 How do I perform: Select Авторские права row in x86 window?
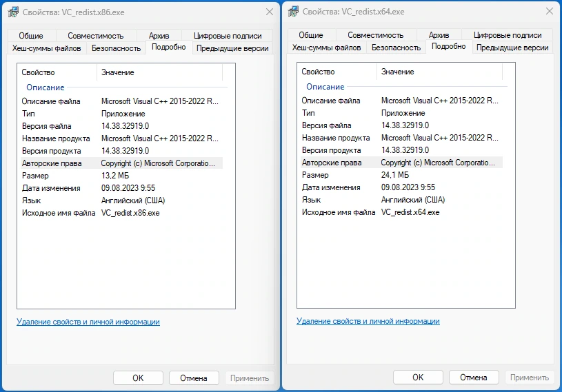121,163
